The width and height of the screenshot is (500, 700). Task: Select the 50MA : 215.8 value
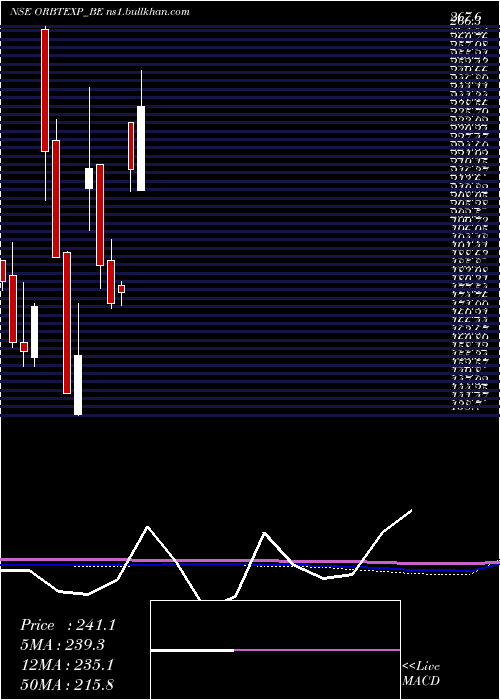pyautogui.click(x=66, y=684)
